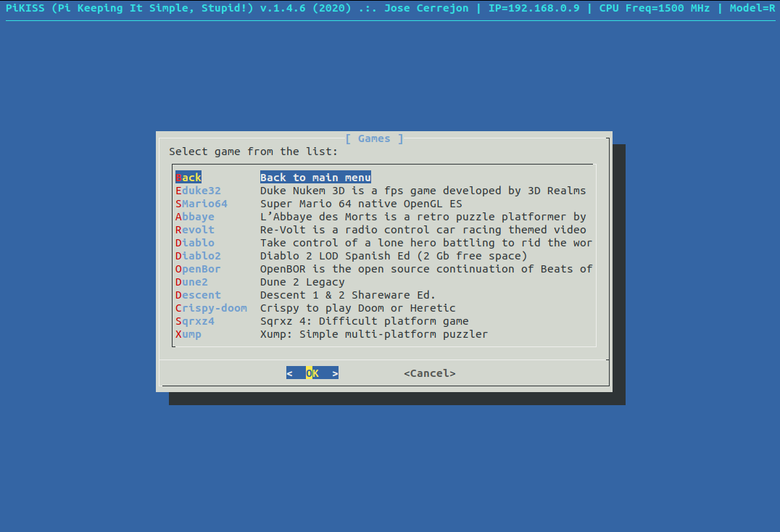This screenshot has height=532, width=780.
Task: Pick the Sqrxz4 game entry
Action: (x=195, y=321)
